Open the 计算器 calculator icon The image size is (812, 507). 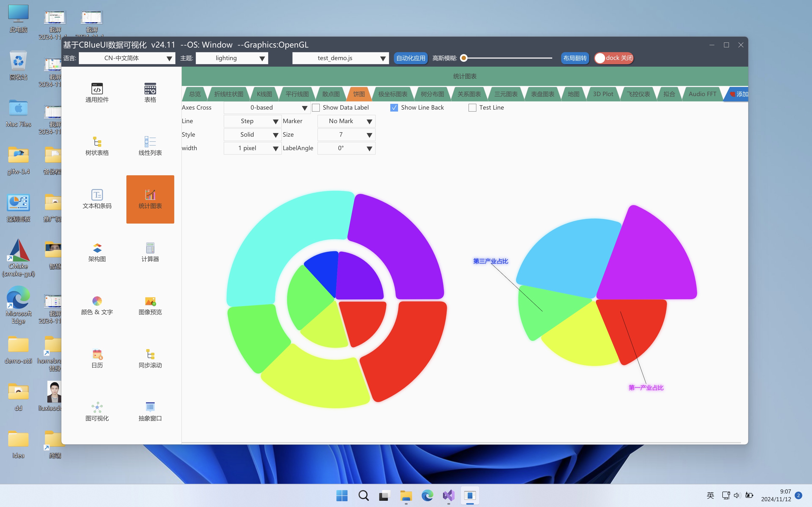(150, 248)
